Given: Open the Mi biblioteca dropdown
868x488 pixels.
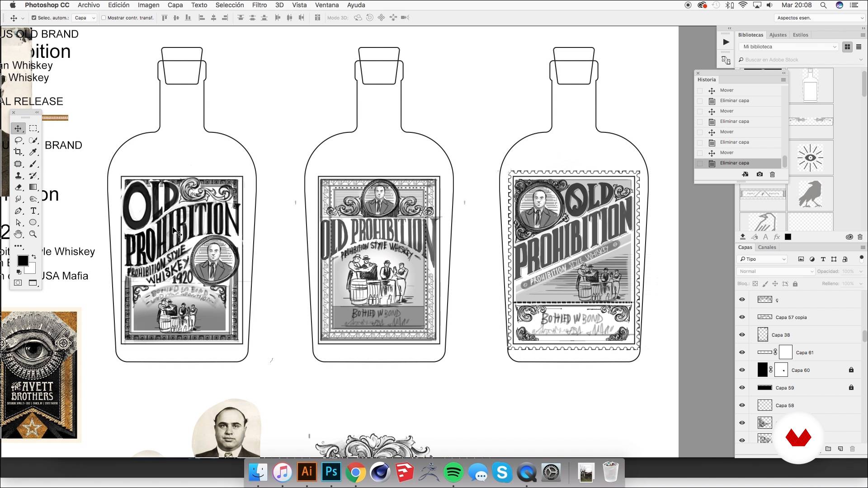Looking at the screenshot, I should (789, 47).
